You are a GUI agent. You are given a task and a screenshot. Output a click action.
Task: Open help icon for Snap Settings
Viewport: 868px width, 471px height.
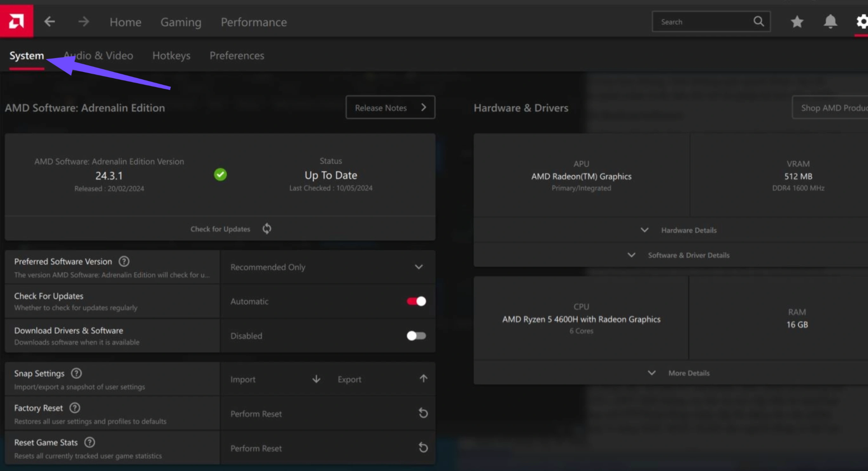point(76,373)
